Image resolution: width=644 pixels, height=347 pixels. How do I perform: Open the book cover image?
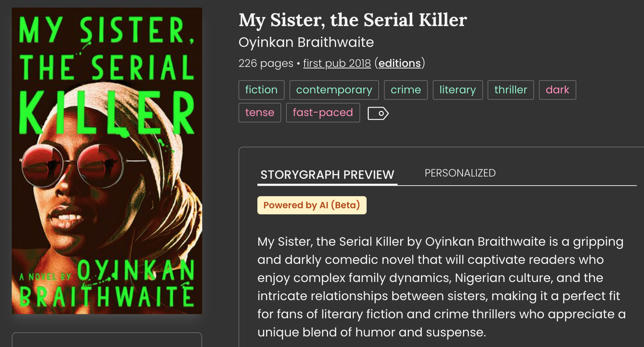tap(107, 161)
